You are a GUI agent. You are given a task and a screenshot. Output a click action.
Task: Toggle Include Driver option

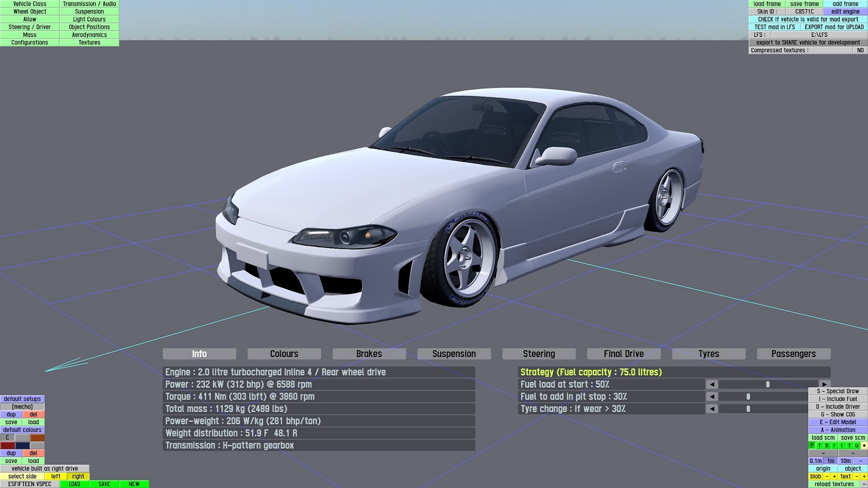coord(838,407)
